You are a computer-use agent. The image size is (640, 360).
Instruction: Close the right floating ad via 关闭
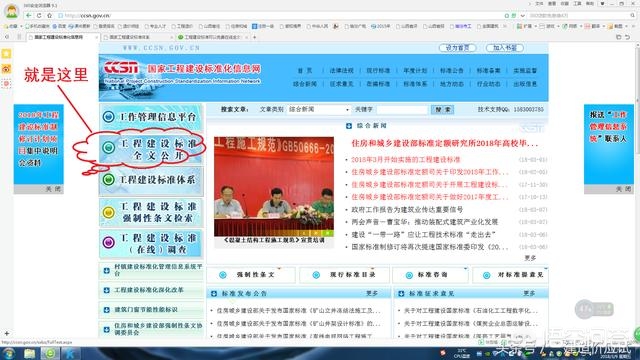[x=624, y=189]
